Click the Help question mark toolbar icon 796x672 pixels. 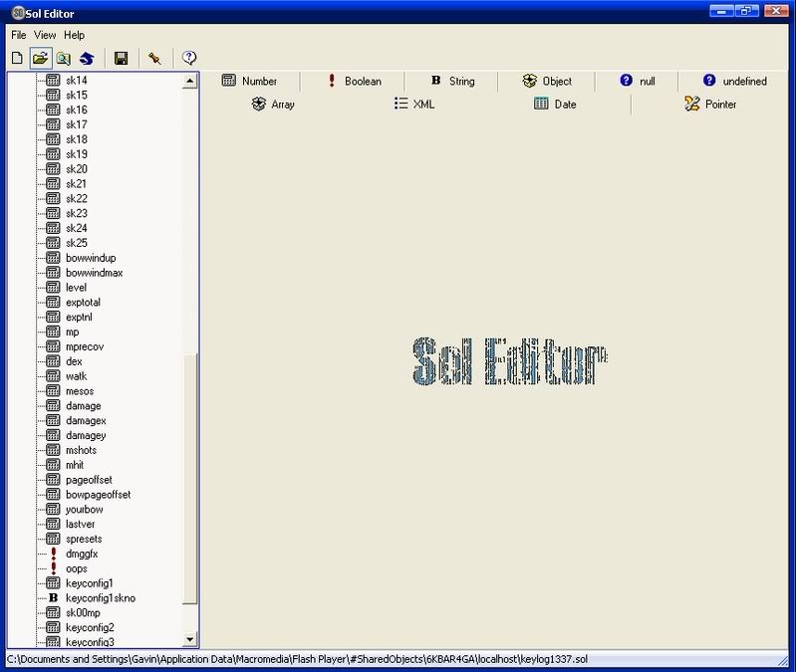(x=189, y=58)
